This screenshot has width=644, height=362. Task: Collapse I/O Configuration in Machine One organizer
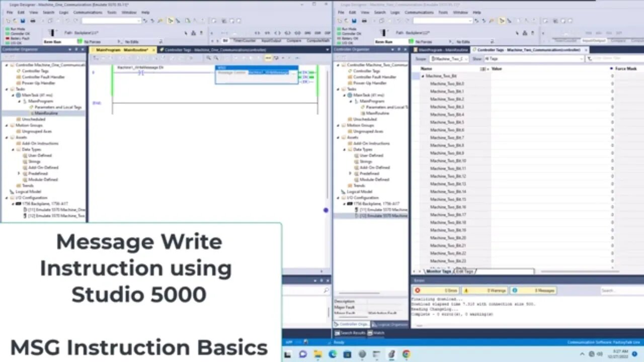point(7,198)
